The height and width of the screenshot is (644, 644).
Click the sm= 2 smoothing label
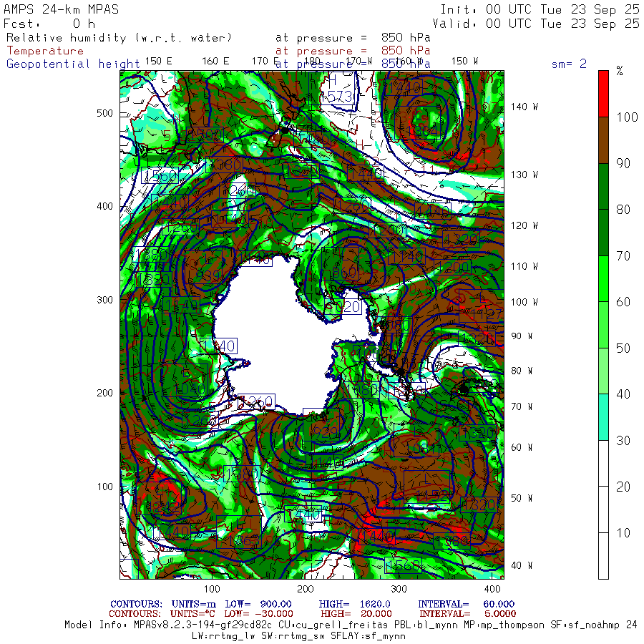(x=569, y=64)
